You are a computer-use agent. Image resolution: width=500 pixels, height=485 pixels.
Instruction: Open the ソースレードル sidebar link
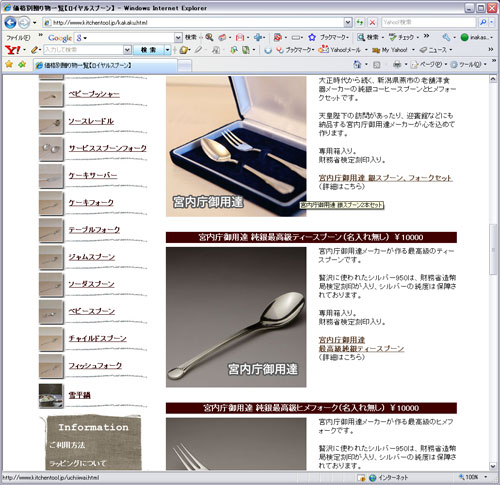point(91,121)
